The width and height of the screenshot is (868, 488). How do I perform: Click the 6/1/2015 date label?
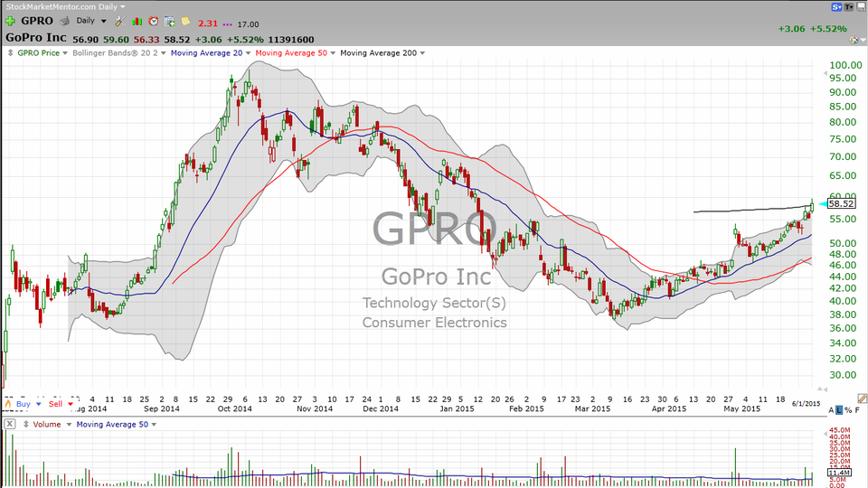tap(806, 404)
